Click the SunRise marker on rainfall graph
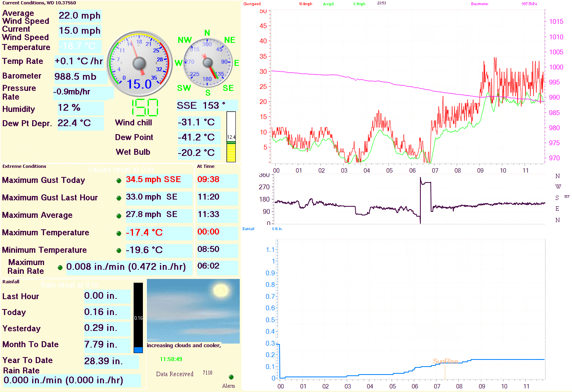The height and width of the screenshot is (392, 572). tap(445, 361)
